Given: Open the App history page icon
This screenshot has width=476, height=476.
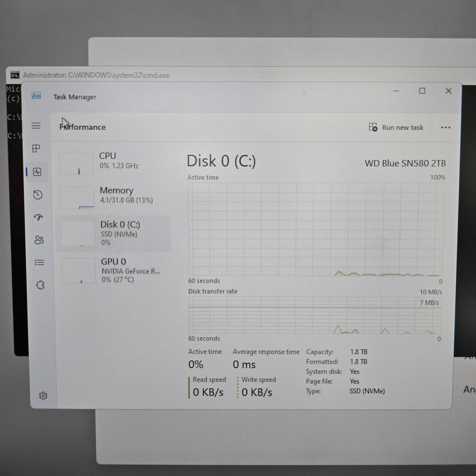Looking at the screenshot, I should (38, 195).
